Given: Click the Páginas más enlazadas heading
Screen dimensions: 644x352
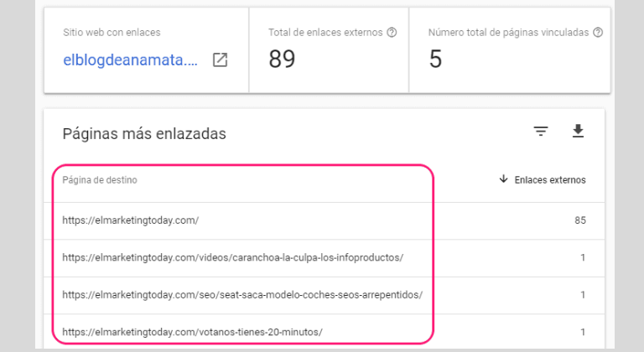Looking at the screenshot, I should [x=143, y=134].
